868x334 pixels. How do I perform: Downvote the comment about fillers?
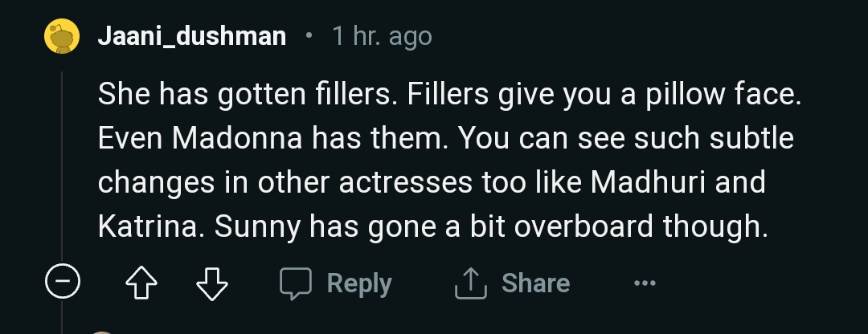coord(213,283)
